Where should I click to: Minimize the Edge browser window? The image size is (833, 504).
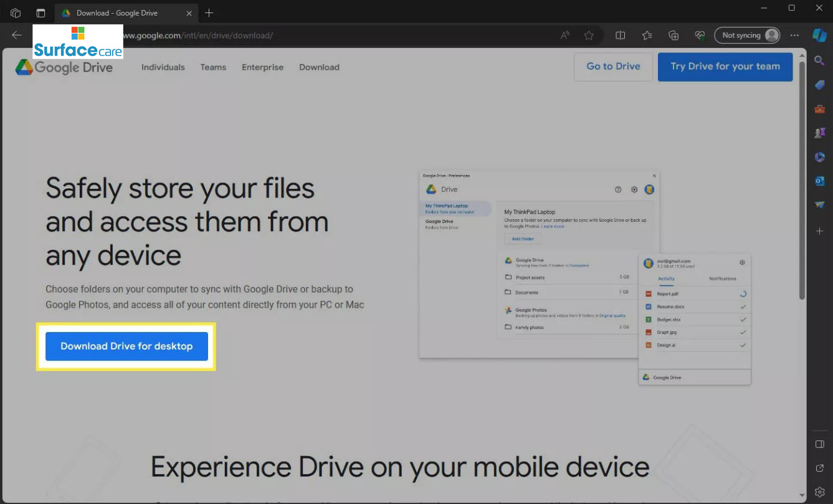(764, 8)
